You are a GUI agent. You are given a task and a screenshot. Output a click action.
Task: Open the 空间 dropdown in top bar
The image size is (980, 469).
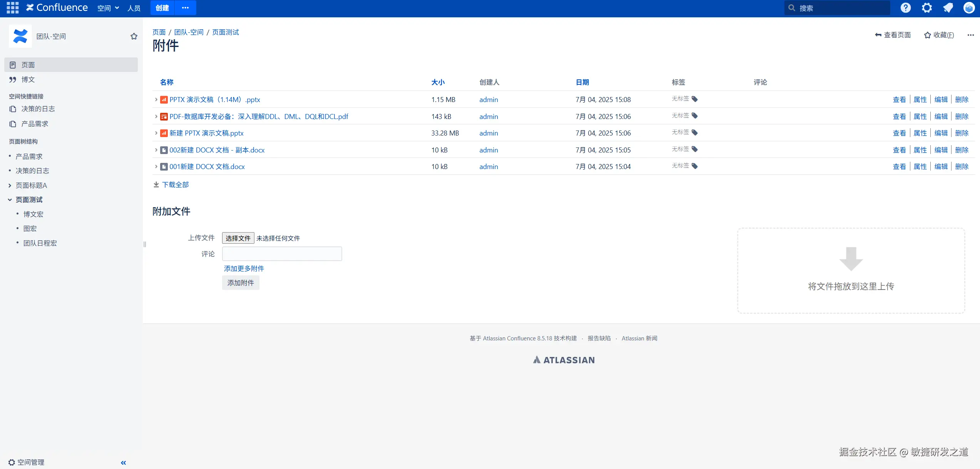108,8
